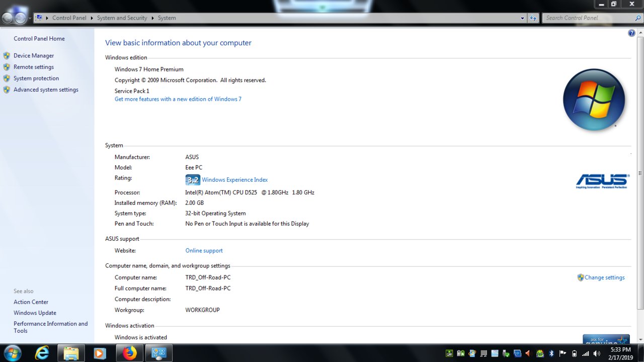Open Windows Experience Index link

click(235, 180)
